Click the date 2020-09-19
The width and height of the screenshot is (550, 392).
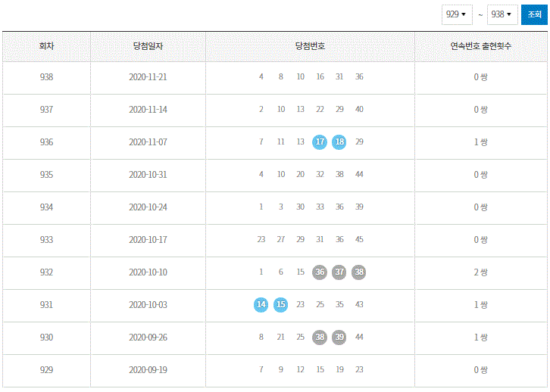point(148,370)
